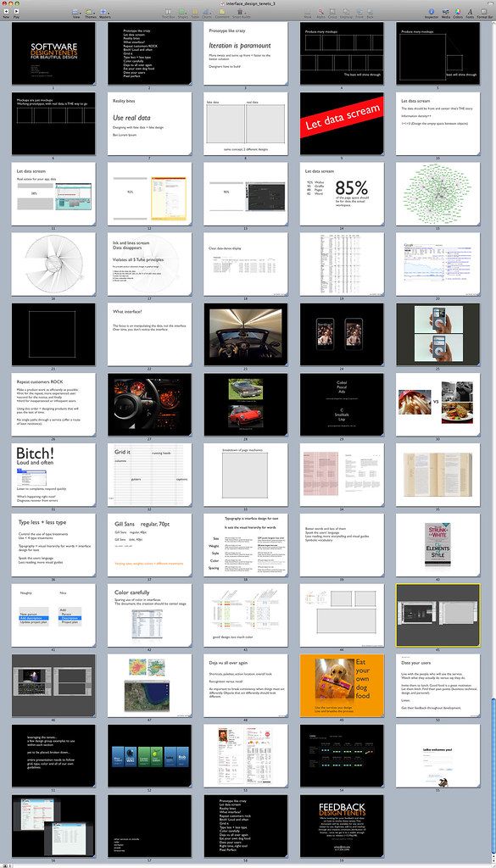Click the interface_design_tenets_3 document title
The width and height of the screenshot is (496, 868).
click(x=250, y=3)
